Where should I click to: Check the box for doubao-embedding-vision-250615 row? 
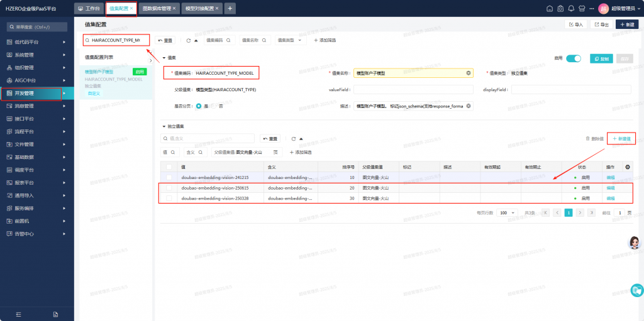(x=169, y=188)
